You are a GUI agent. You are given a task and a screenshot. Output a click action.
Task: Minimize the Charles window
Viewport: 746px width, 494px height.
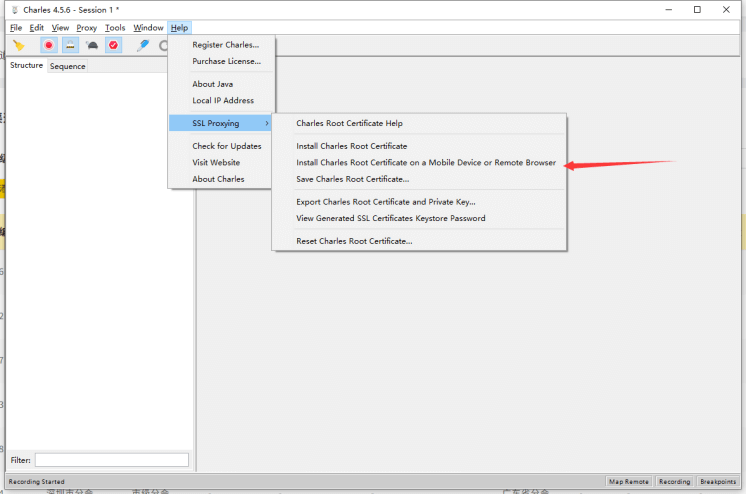[x=668, y=10]
